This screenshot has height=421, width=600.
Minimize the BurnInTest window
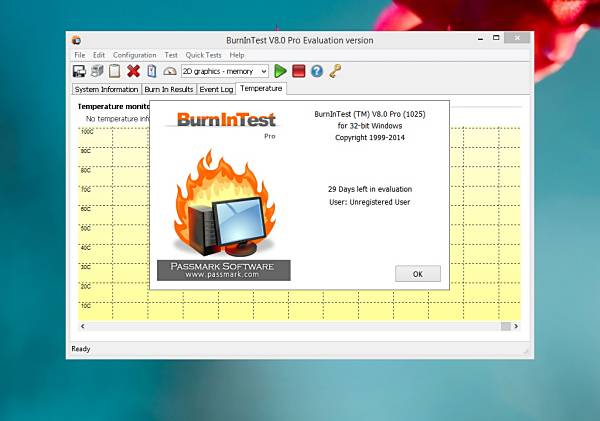(x=481, y=38)
